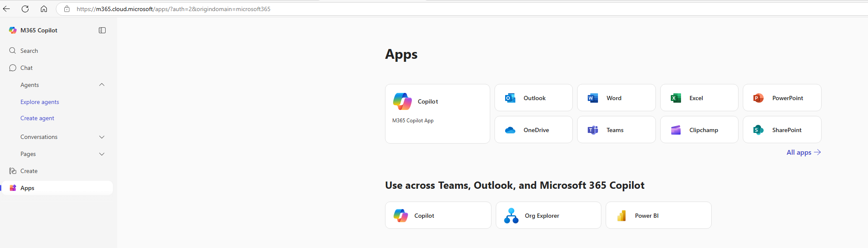Open the Outlook app tile
868x248 pixels.
point(533,98)
